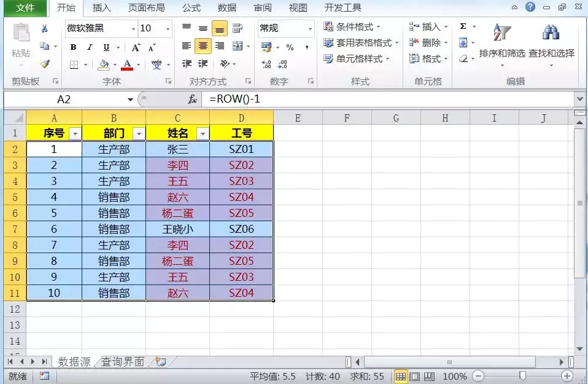Screen dimensions: 588x384
Task: Switch to the 查询界面 sheet tab
Action: pyautogui.click(x=123, y=362)
